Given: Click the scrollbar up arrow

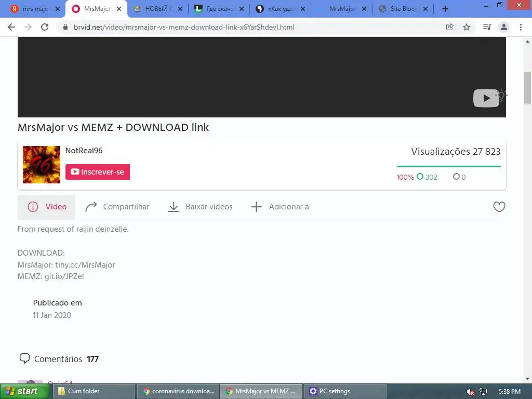Looking at the screenshot, I should (528, 42).
